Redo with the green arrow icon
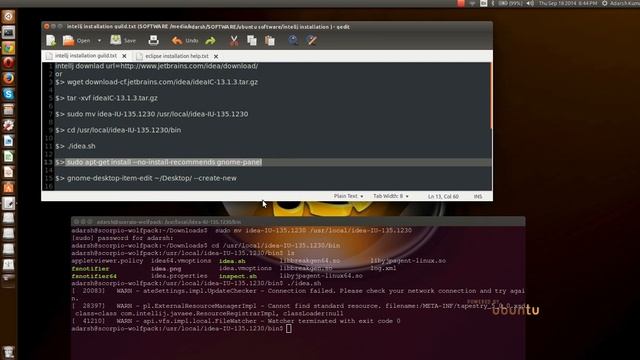 [210, 40]
